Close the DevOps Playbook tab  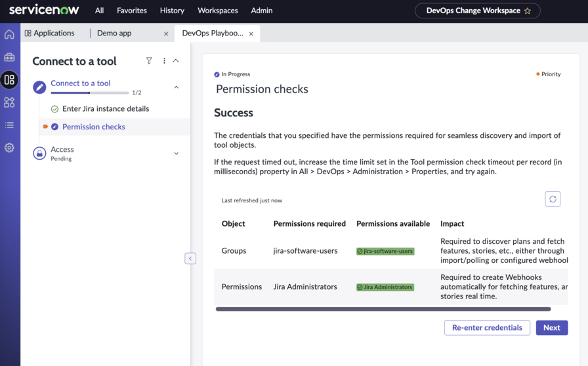[x=251, y=34]
